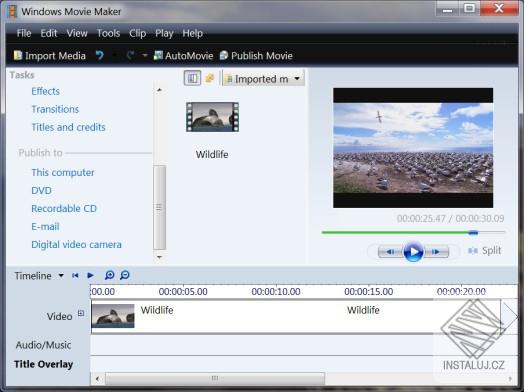Click the Undo arrow icon

[100, 55]
